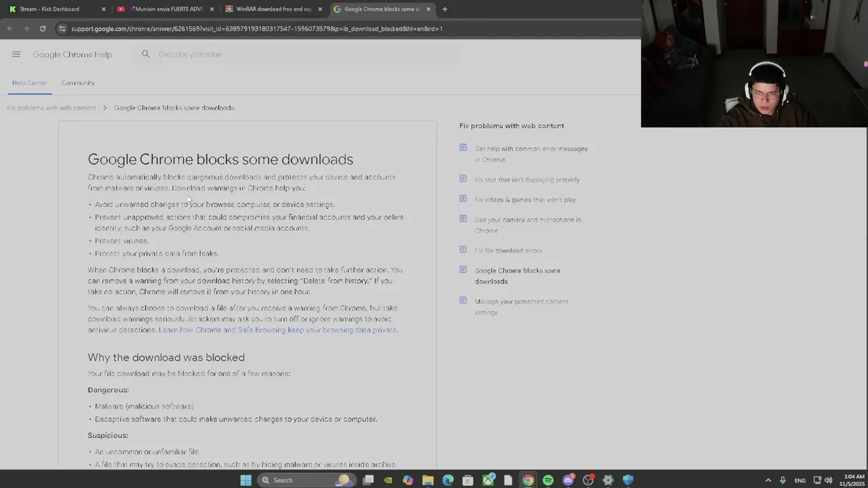Open the Google Chrome Help hamburger menu

pyautogui.click(x=16, y=54)
